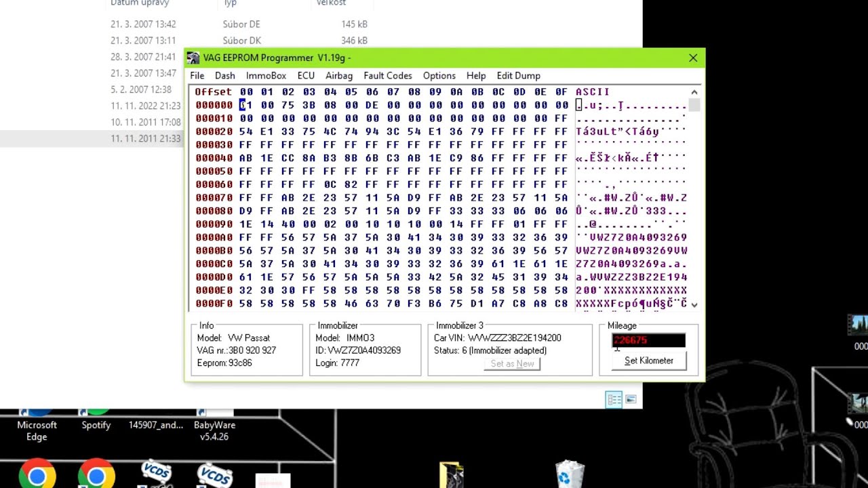Close the VAG EEPROM Programmer window
868x488 pixels.
(x=692, y=58)
